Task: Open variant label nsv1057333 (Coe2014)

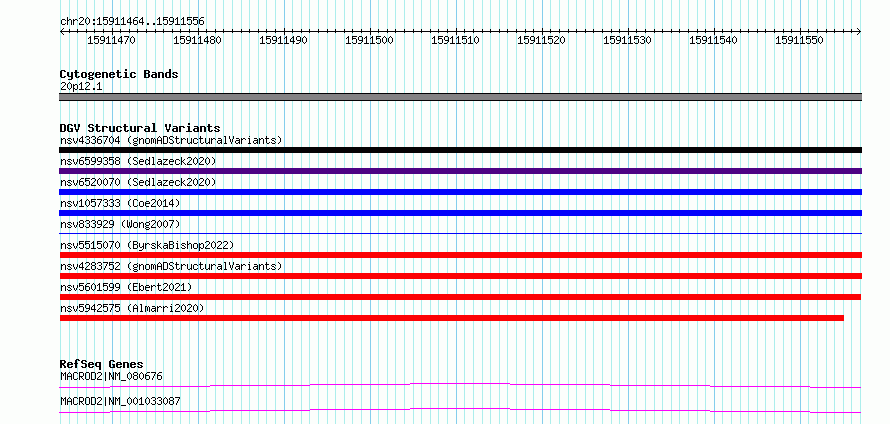Action: point(120,203)
